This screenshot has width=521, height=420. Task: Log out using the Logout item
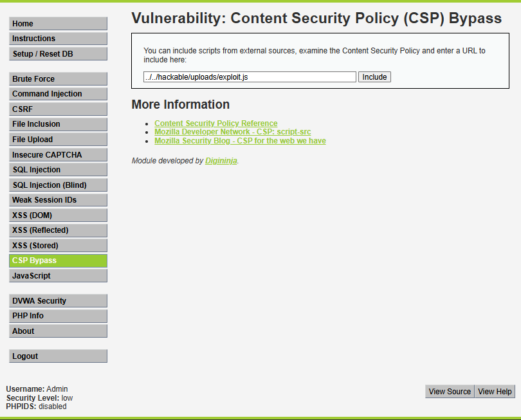[x=58, y=356]
